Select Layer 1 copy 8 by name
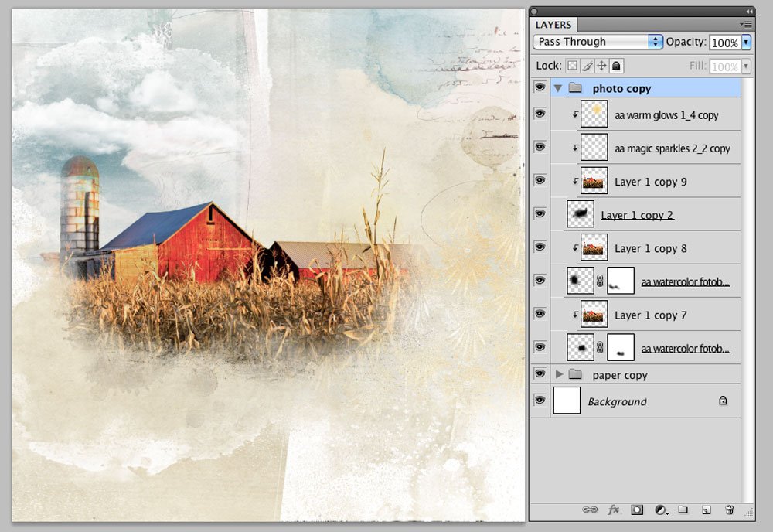 [x=650, y=248]
